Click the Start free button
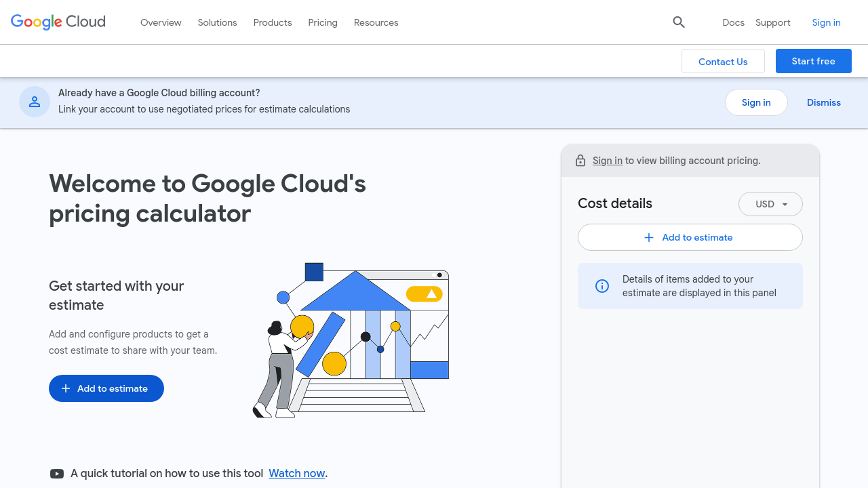 (813, 61)
